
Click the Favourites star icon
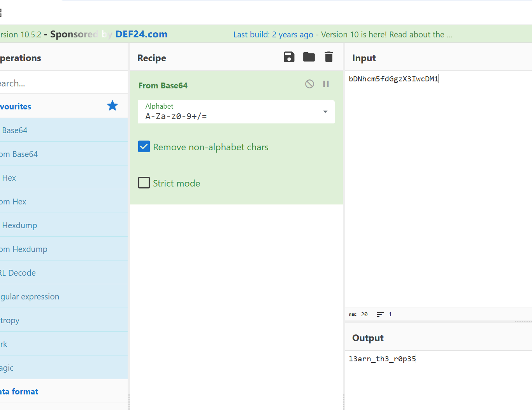(x=112, y=106)
